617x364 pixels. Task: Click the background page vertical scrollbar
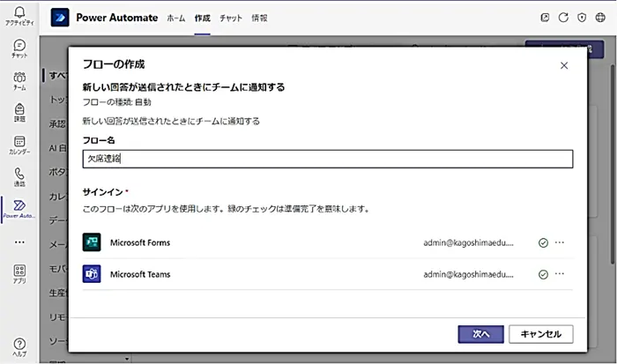tap(613, 166)
